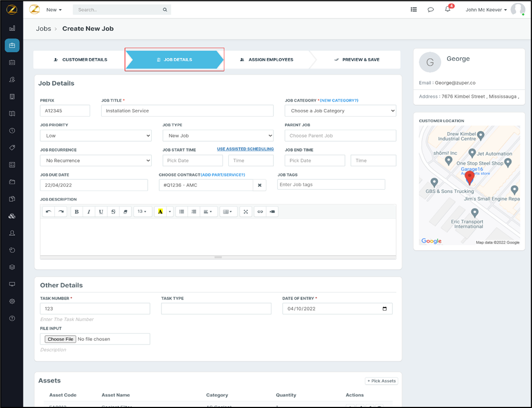Screen dimensions: 532x408
Task: Click the Use Assisted Scheduling link
Action: [x=245, y=149]
